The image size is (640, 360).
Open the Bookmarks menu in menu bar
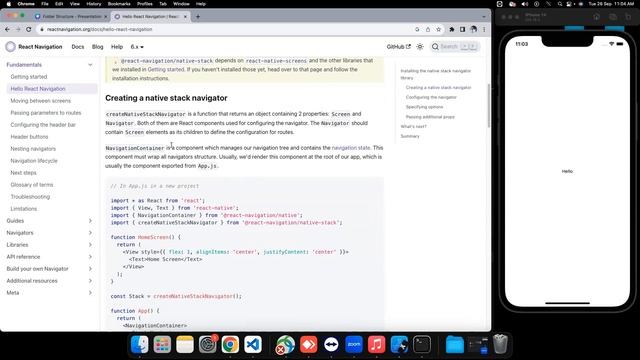pyautogui.click(x=119, y=4)
